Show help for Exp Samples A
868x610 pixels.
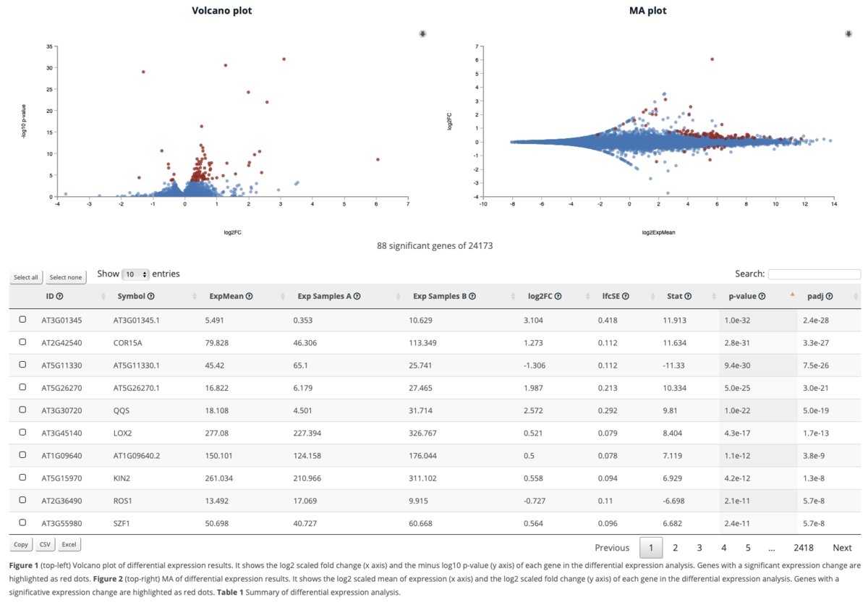point(357,297)
